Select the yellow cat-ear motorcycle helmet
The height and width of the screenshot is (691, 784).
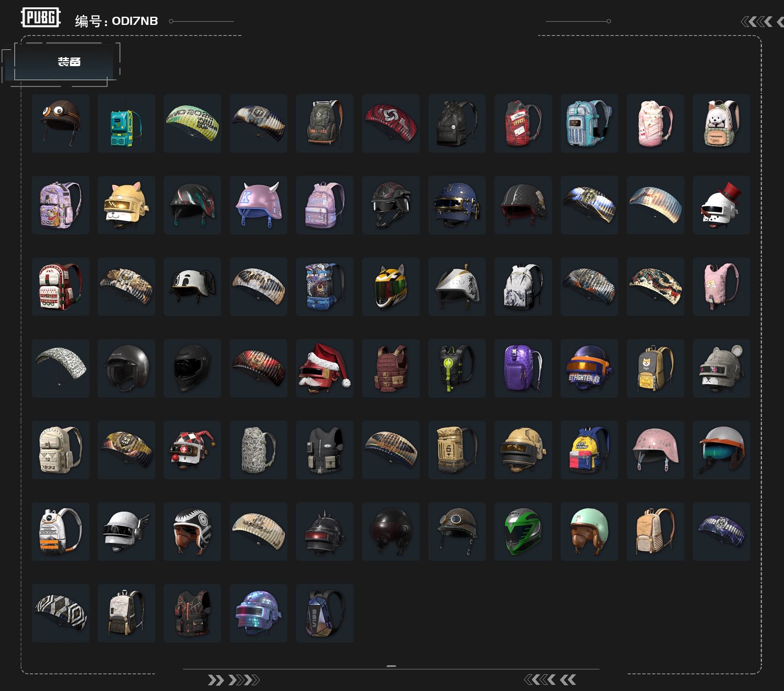tap(391, 287)
